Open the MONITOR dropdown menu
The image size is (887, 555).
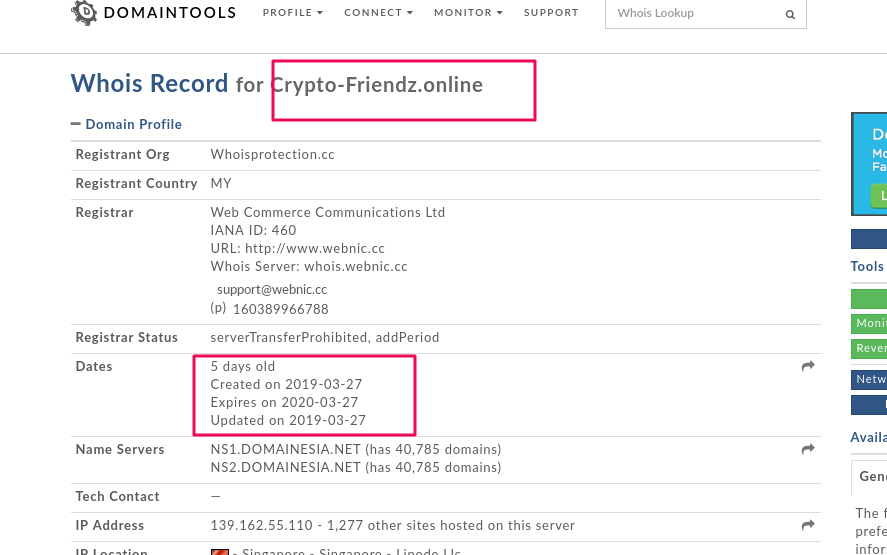click(468, 12)
